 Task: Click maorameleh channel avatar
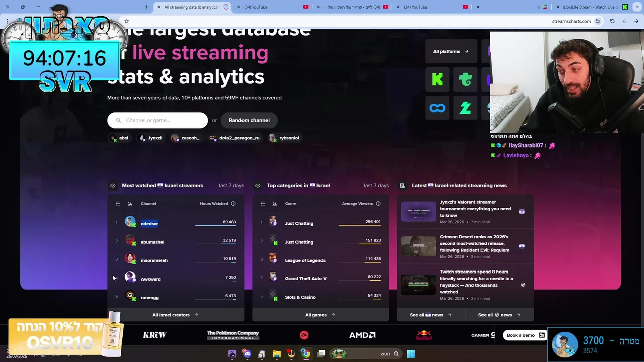pos(130,259)
